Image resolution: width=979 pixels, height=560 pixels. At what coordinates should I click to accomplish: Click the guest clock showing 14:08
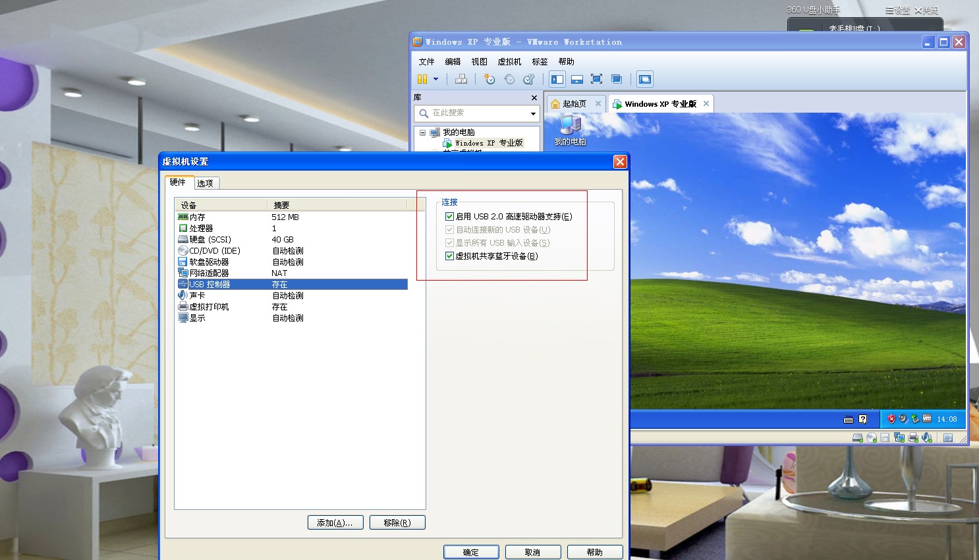pos(947,419)
